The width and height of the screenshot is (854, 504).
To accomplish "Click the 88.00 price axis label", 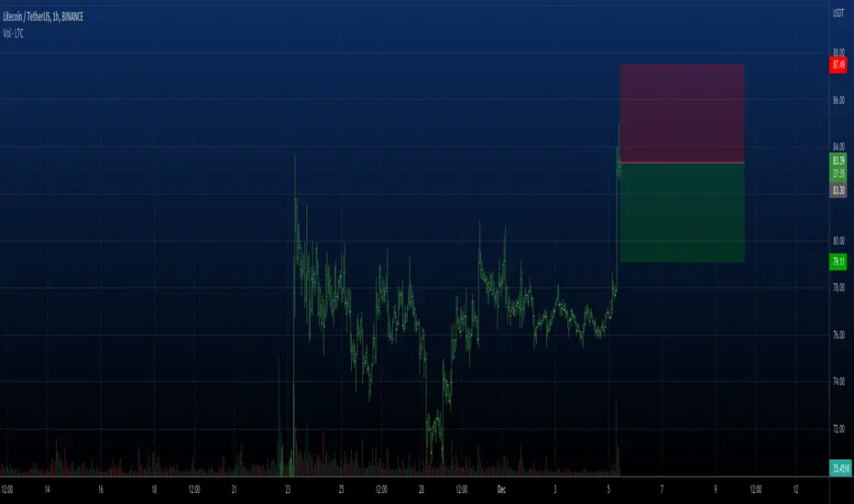I will [x=838, y=52].
